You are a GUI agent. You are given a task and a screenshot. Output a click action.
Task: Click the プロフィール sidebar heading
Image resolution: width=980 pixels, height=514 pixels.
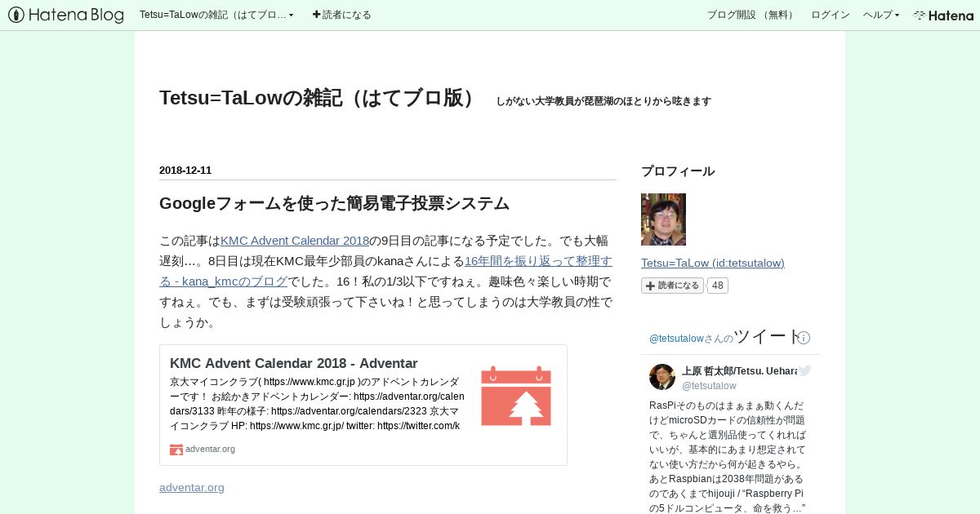tap(678, 171)
